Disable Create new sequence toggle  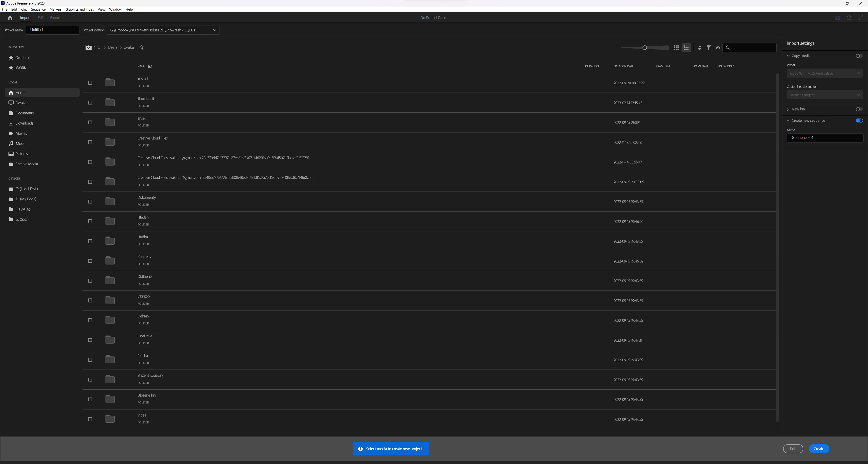pos(859,121)
